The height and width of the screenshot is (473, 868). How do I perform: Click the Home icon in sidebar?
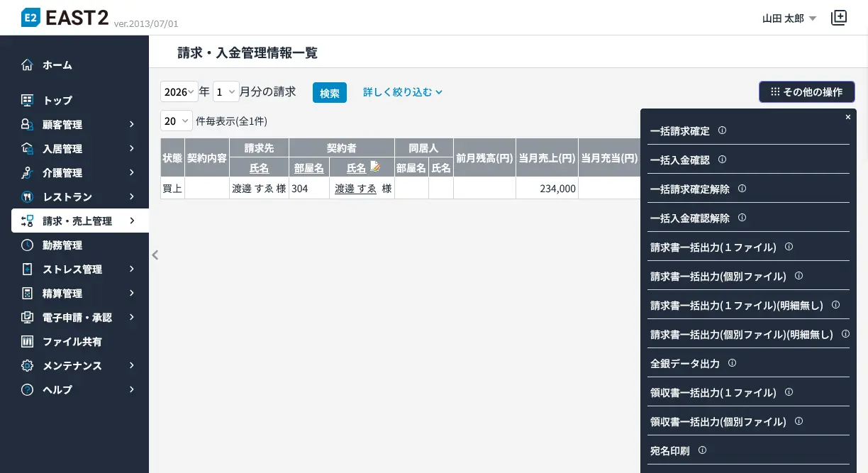click(x=27, y=65)
